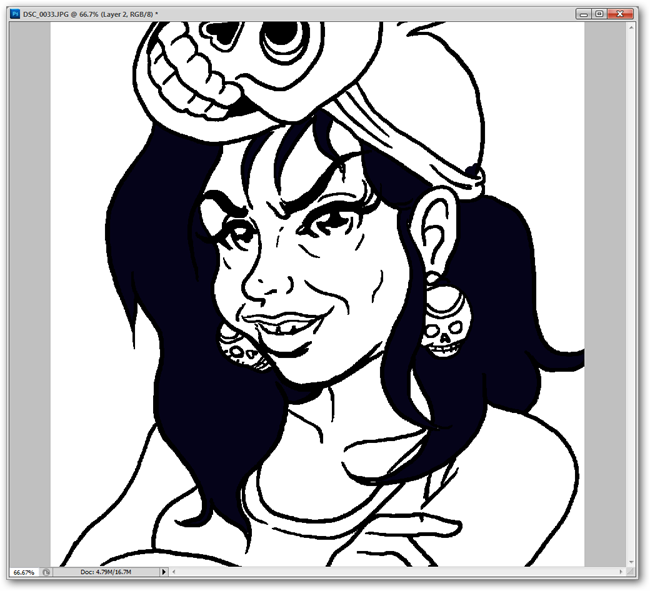The height and width of the screenshot is (591, 650).
Task: Click inside the woman's ear on canvas
Action: click(435, 233)
